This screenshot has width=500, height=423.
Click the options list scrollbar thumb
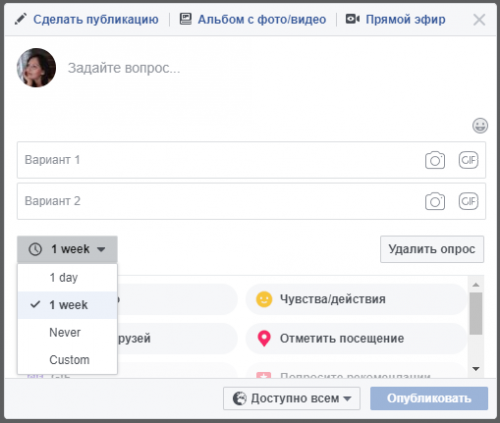(x=476, y=313)
